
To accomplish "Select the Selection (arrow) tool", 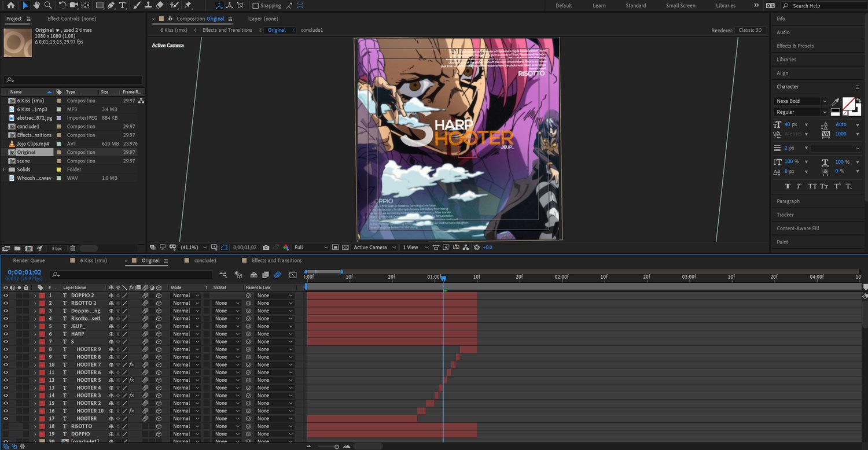I will [x=25, y=5].
